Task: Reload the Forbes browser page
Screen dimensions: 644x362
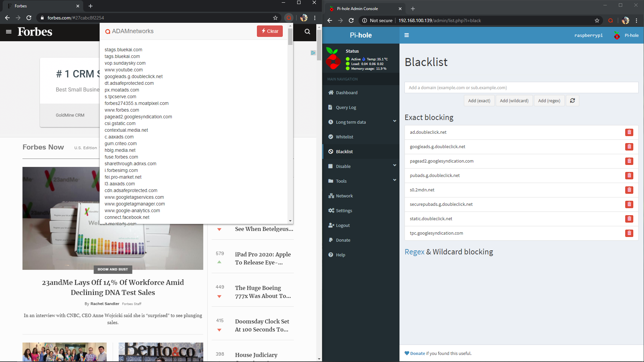Action: click(x=29, y=18)
